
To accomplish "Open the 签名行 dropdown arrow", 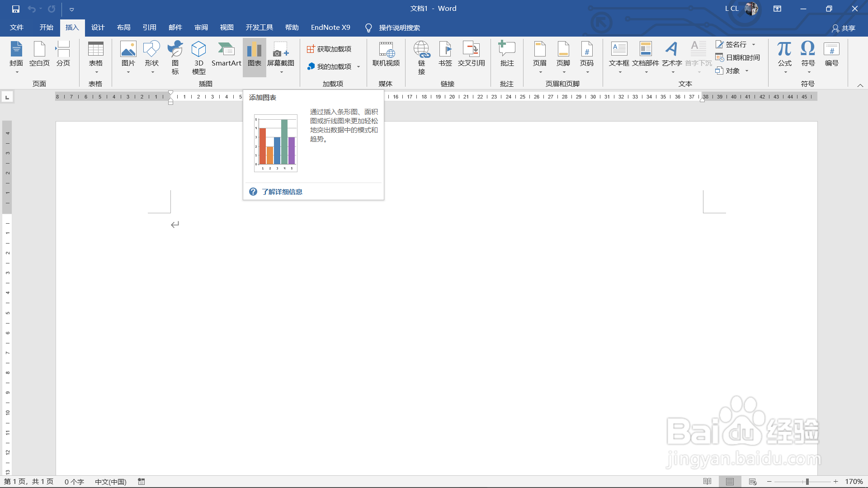I will pyautogui.click(x=754, y=45).
